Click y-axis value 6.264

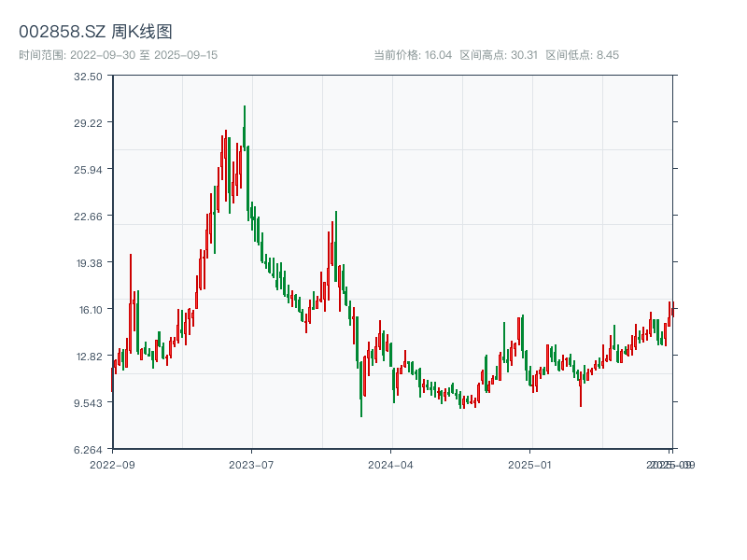coord(88,450)
